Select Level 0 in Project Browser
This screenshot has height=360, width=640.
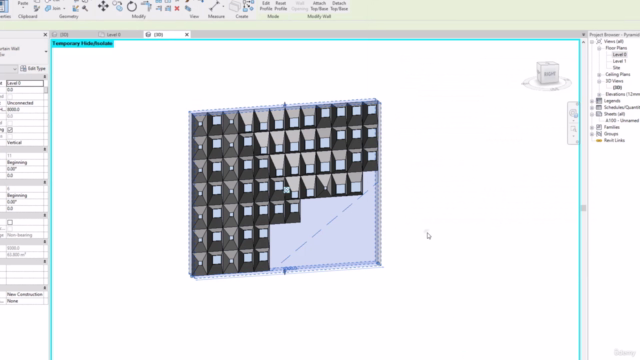pyautogui.click(x=619, y=55)
